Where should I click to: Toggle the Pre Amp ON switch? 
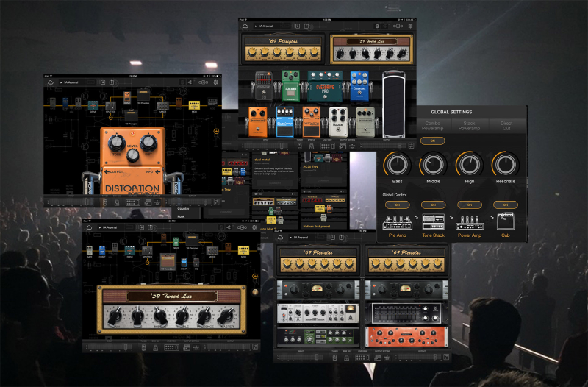pyautogui.click(x=397, y=205)
